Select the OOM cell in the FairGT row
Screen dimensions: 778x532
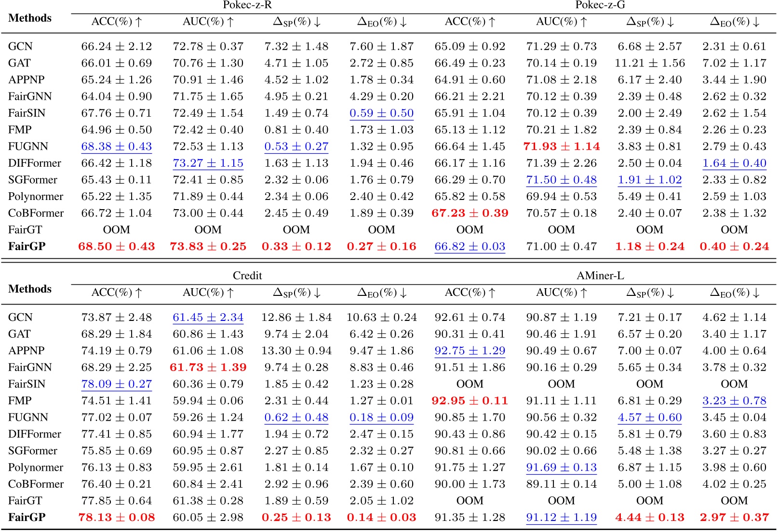[117, 230]
